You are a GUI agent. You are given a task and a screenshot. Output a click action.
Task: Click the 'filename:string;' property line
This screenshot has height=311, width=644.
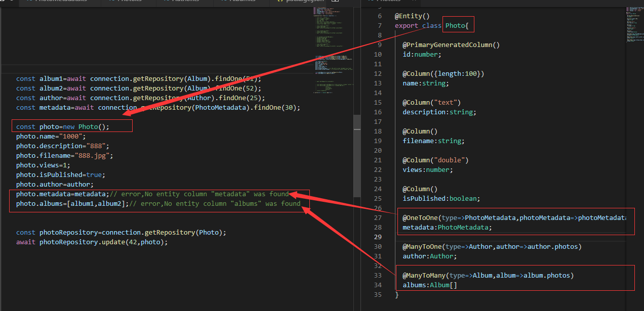434,141
